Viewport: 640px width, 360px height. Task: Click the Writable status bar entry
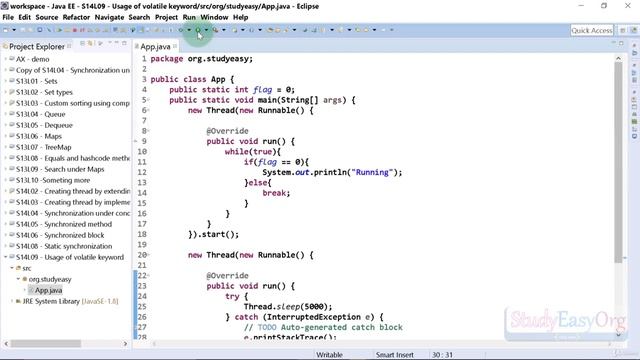[x=329, y=355]
